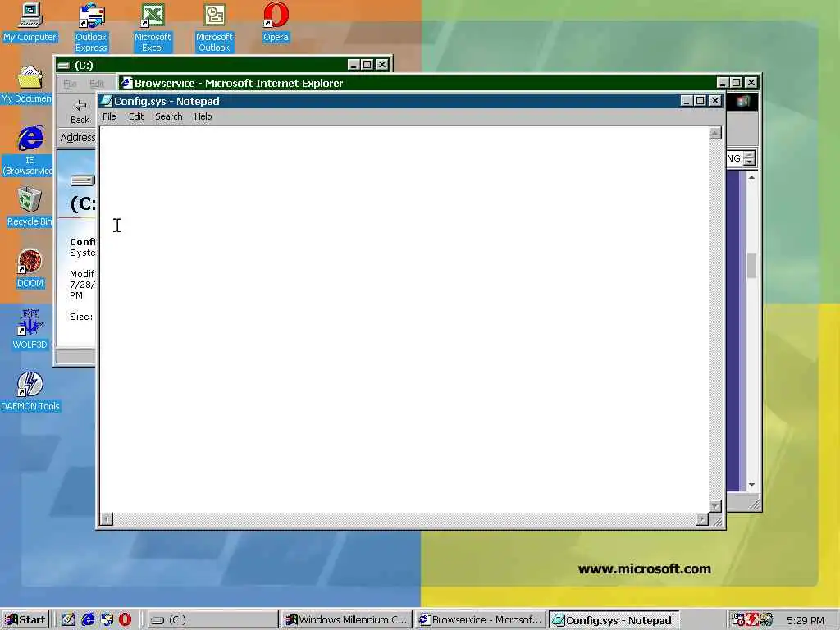This screenshot has height=630, width=840.
Task: Click the Back button in (C:) window
Action: (80, 112)
